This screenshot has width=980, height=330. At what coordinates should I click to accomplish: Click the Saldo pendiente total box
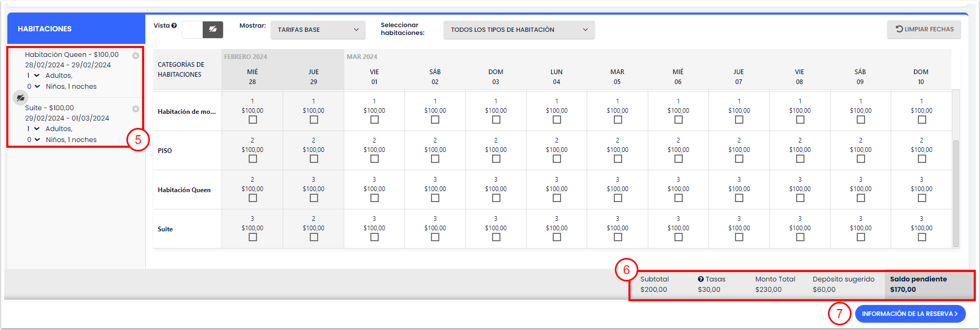point(928,285)
